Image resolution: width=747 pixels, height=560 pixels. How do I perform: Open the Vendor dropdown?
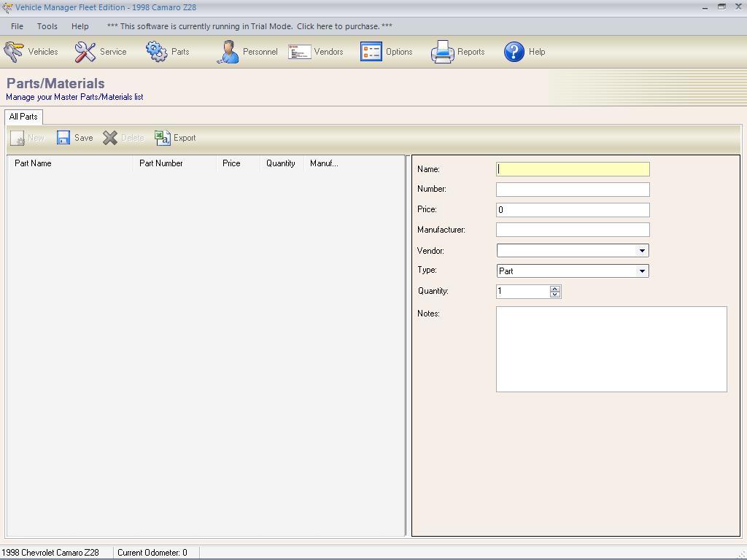(643, 250)
